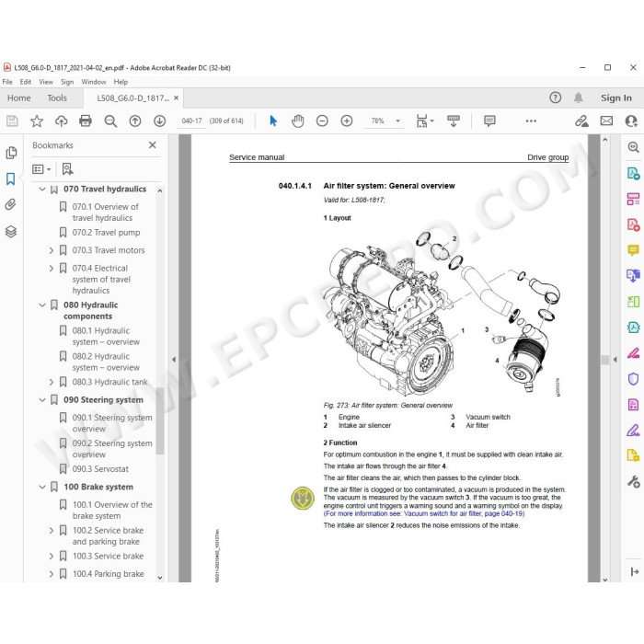The height and width of the screenshot is (644, 644).
Task: Open More Tools wrench icon
Action: 633,481
